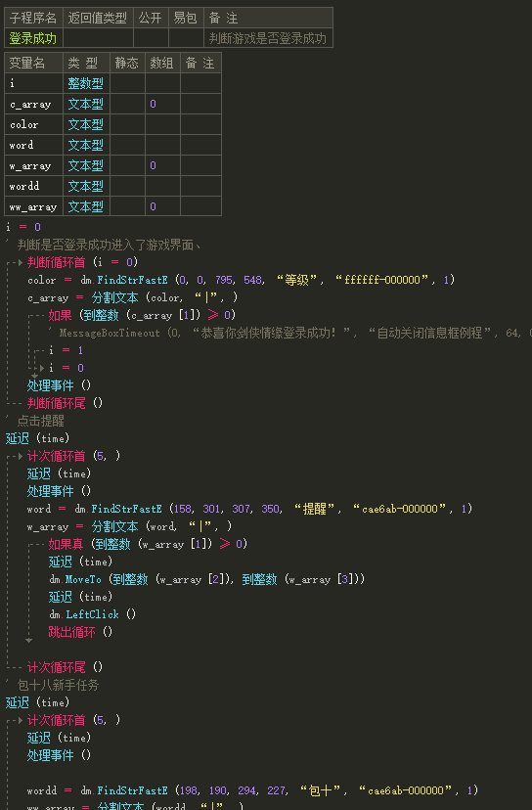Viewport: 532px width, 810px height.
Task: Select variable name wordd in the table
Action: (x=24, y=186)
